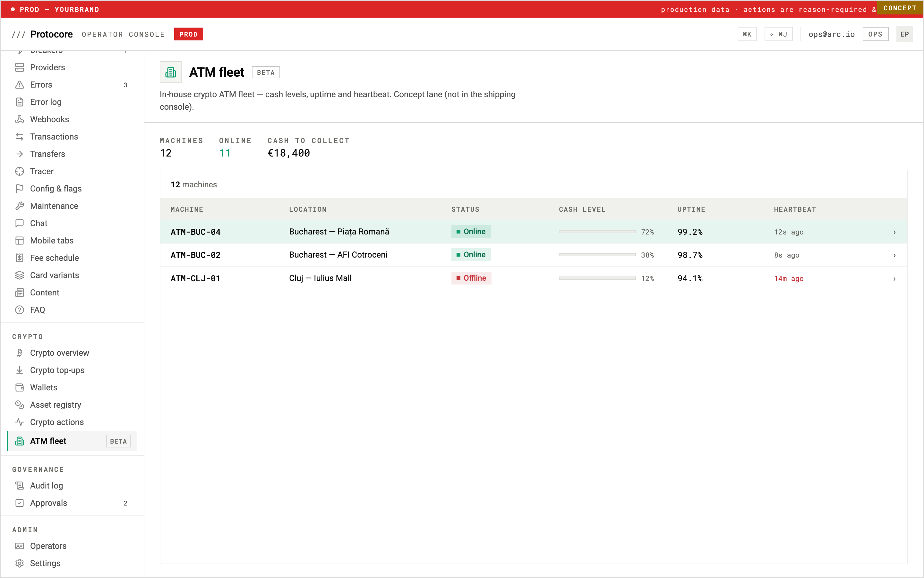Screen dimensions: 924x578
Task: Click the Offline status badge
Action: tap(471, 278)
